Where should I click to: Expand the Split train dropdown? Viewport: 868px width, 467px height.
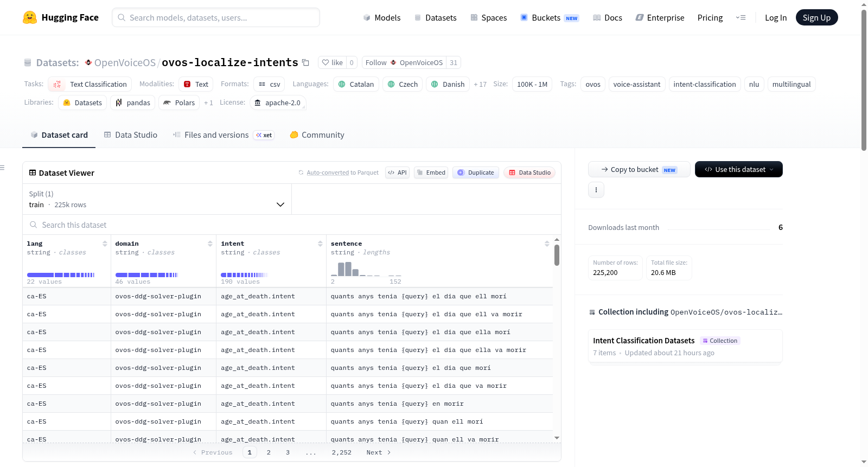click(157, 199)
